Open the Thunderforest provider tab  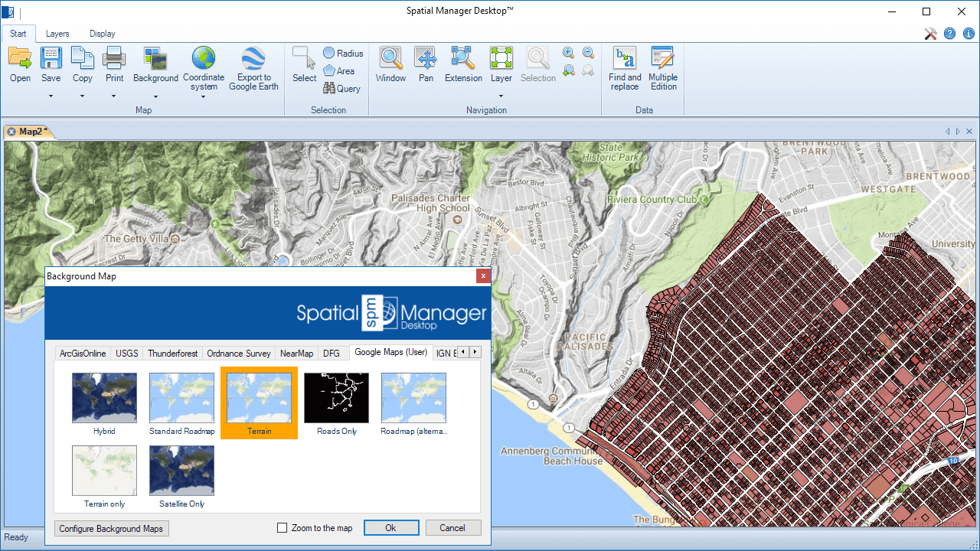[x=173, y=353]
